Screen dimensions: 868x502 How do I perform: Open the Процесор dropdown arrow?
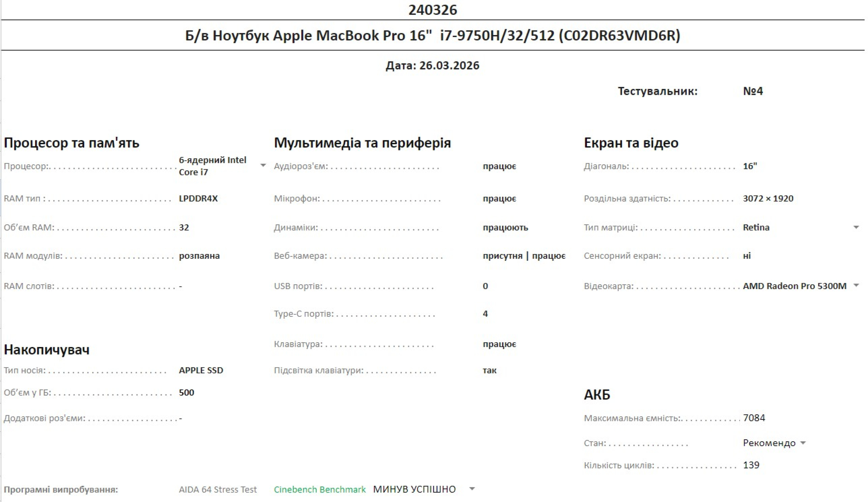(263, 166)
